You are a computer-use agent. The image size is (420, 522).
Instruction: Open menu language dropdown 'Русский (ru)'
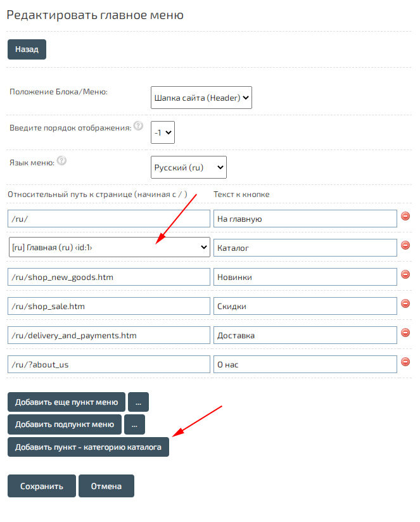click(x=189, y=167)
